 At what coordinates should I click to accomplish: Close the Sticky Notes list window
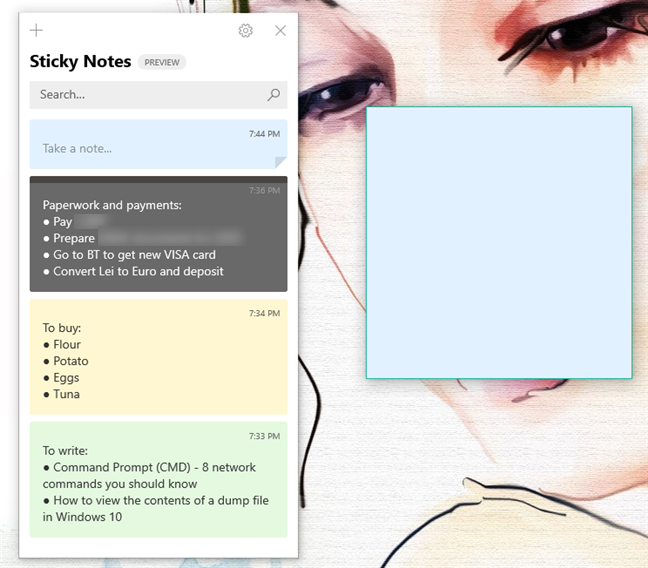click(281, 30)
